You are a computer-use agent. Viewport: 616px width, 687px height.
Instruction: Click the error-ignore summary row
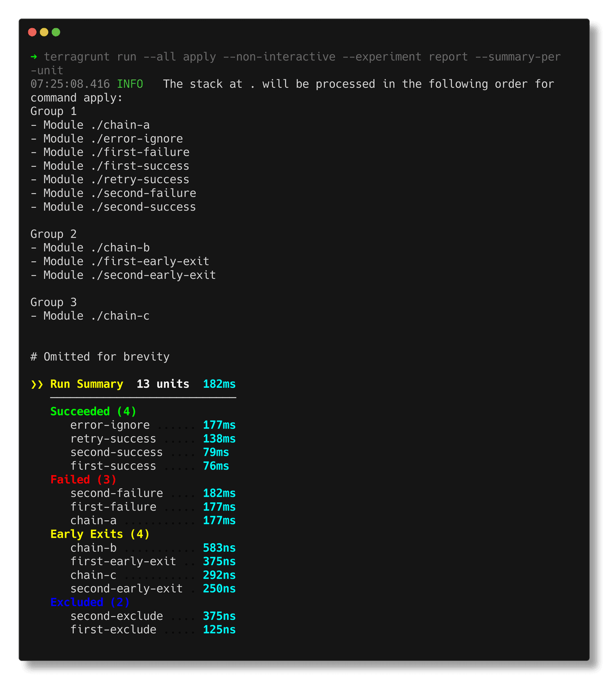[153, 425]
